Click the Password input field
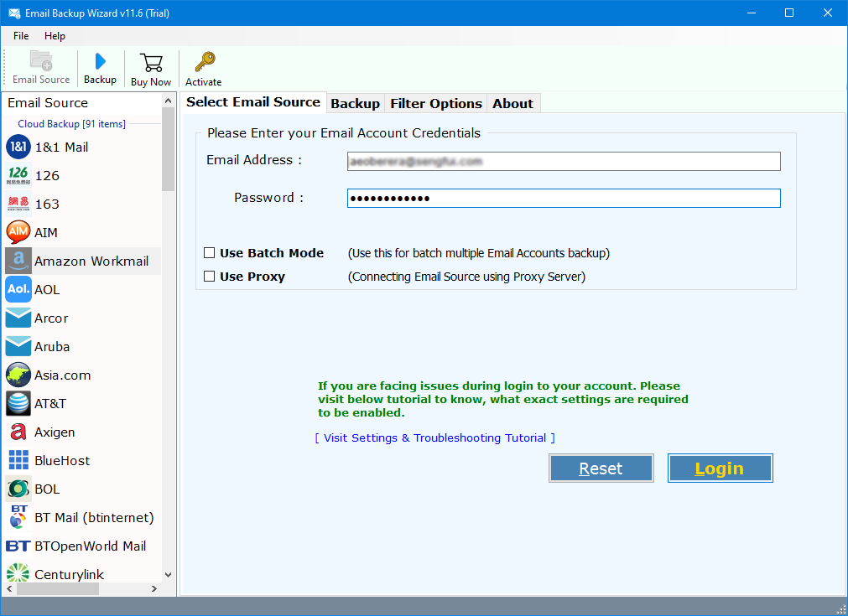The width and height of the screenshot is (848, 616). coord(564,199)
